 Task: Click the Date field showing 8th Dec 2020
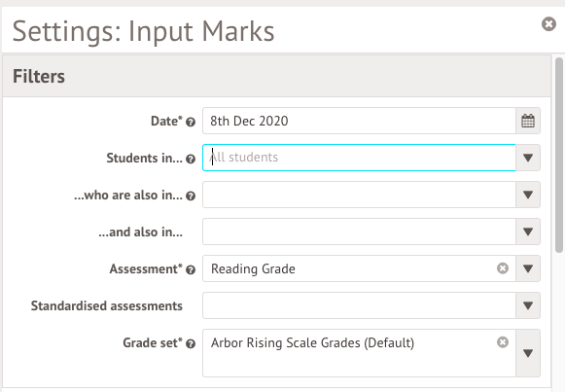pyautogui.click(x=359, y=121)
